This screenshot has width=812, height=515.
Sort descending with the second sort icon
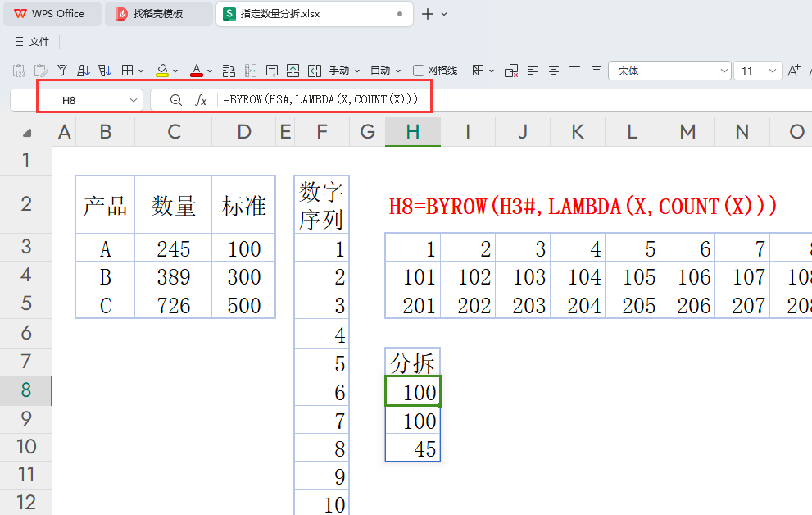(x=105, y=71)
